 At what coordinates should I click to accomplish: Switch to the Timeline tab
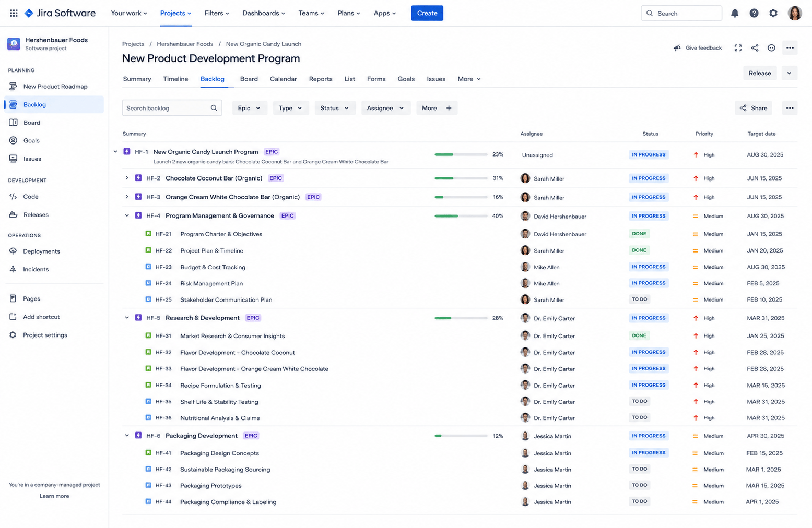175,79
